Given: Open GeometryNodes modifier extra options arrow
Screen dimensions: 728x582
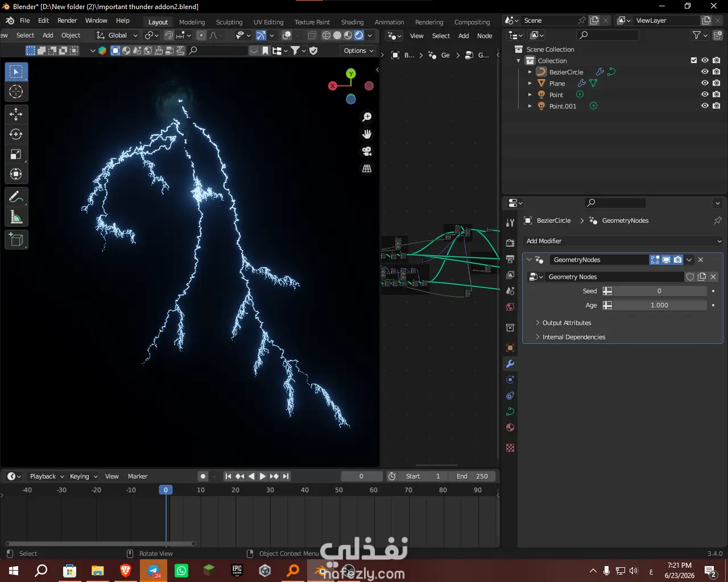Looking at the screenshot, I should [689, 260].
